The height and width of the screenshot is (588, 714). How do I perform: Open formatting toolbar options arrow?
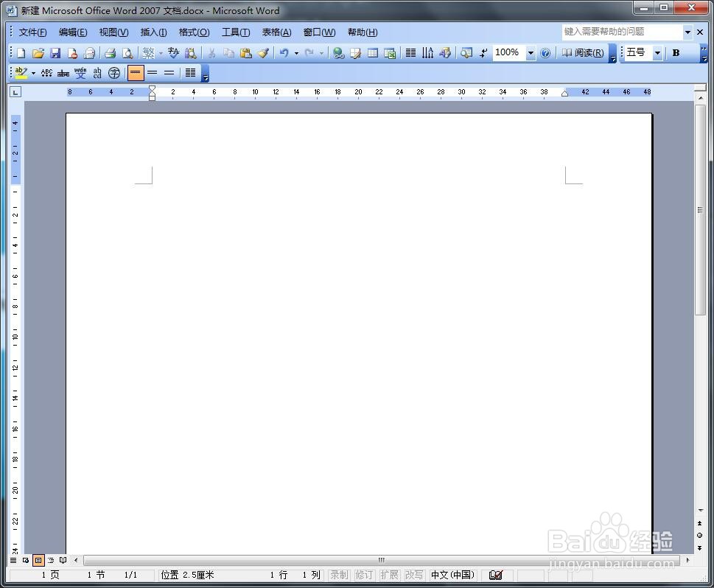pos(704,54)
